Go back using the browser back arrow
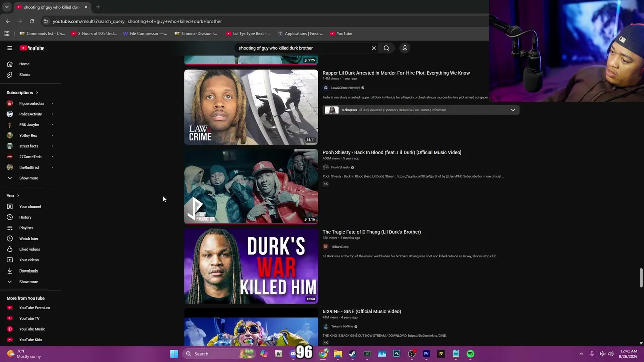 pos(8,21)
